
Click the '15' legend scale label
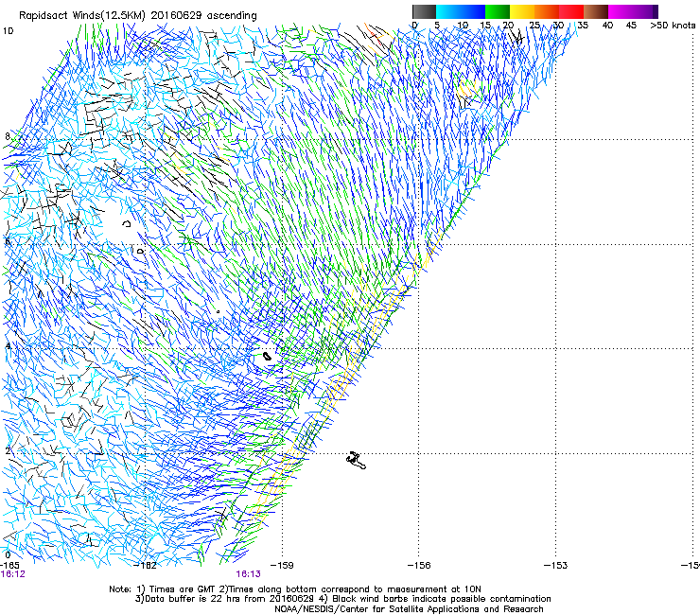tap(485, 25)
